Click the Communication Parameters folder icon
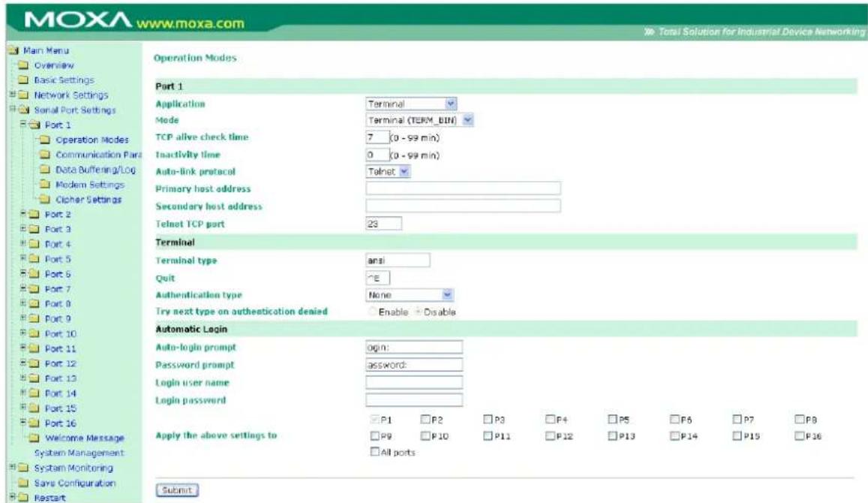The width and height of the screenshot is (868, 503). pyautogui.click(x=45, y=155)
